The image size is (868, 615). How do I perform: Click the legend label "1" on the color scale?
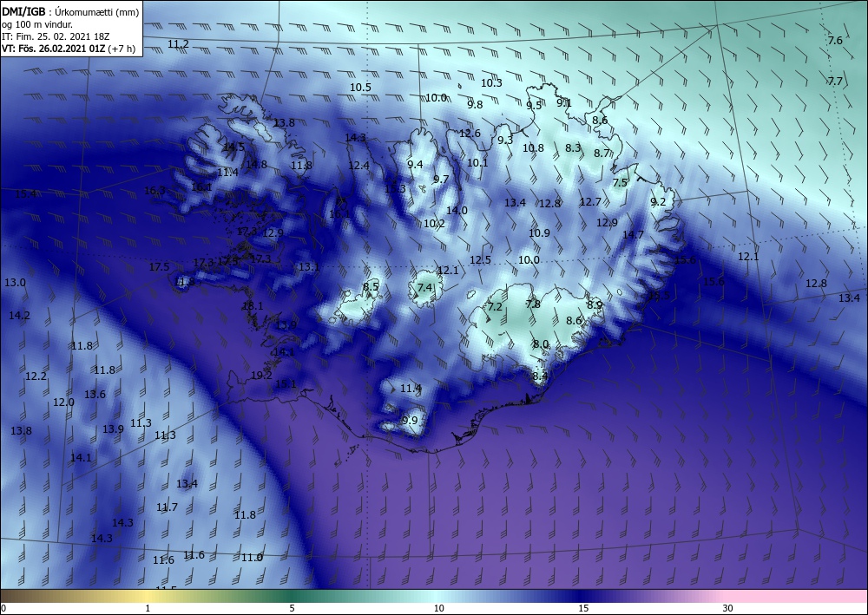coord(148,608)
